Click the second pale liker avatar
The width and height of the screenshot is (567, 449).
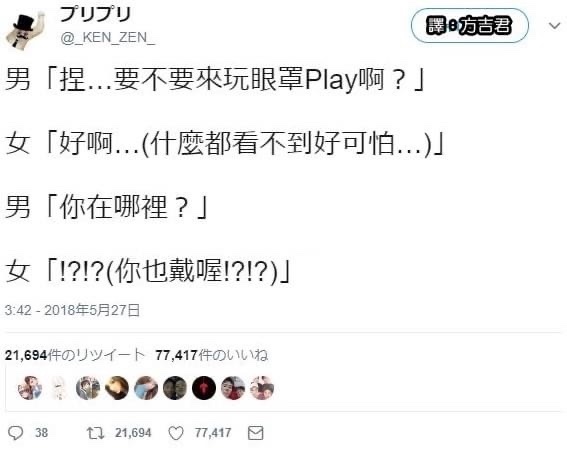[59, 388]
